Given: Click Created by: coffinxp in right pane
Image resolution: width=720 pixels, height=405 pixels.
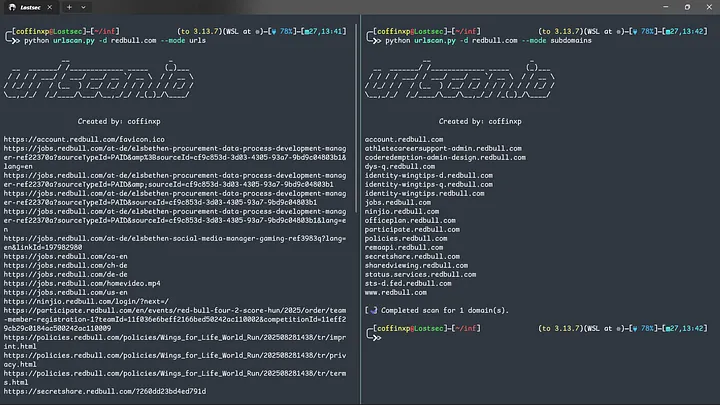Looking at the screenshot, I should tap(480, 121).
